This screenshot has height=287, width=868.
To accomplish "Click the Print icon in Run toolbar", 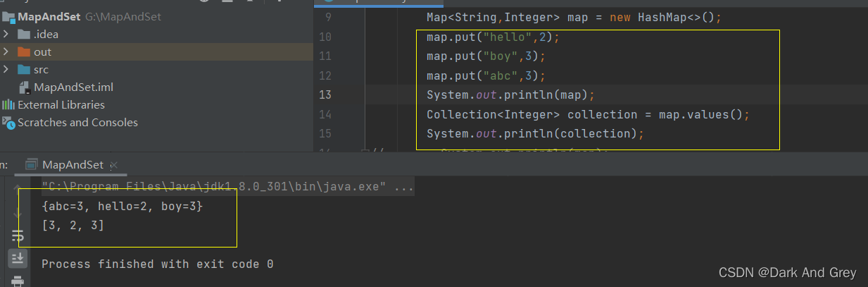I will click(17, 281).
